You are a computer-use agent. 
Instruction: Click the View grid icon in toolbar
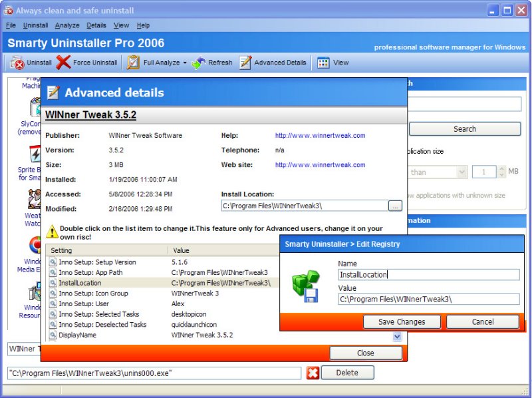click(323, 63)
